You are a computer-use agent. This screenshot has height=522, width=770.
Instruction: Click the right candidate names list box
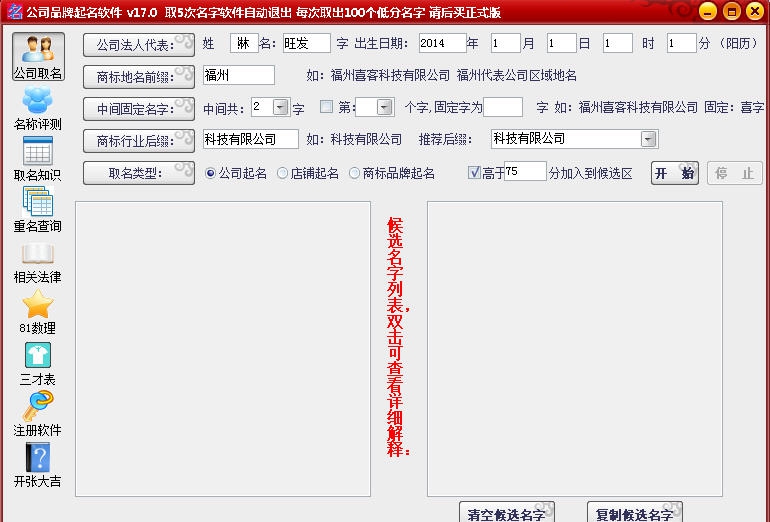575,349
